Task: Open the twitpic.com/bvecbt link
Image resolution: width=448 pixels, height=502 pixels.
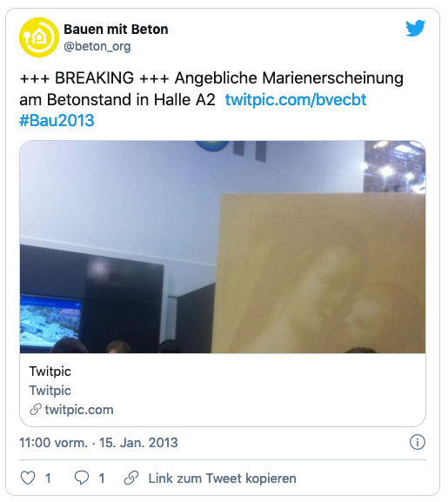Action: tap(296, 99)
